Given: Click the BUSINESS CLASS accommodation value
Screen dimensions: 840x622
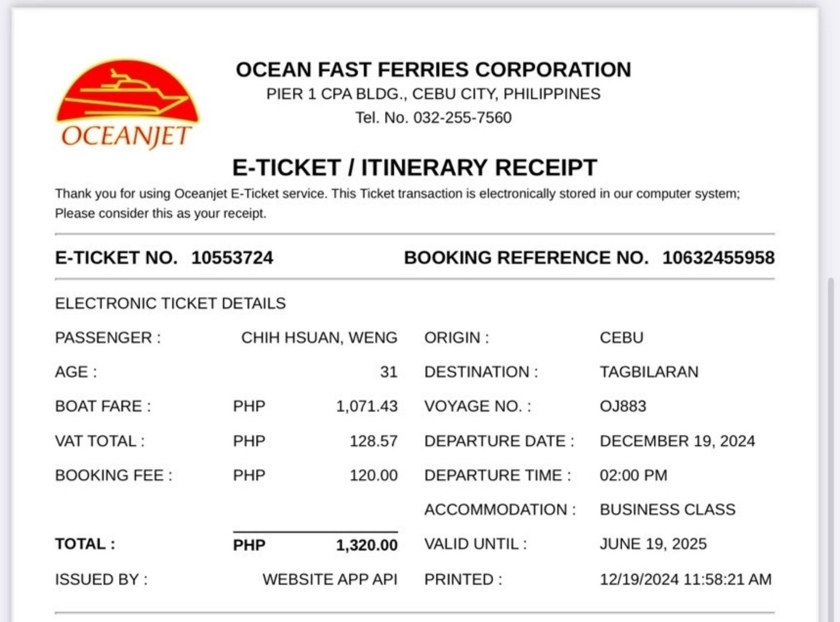Looking at the screenshot, I should click(x=668, y=510).
